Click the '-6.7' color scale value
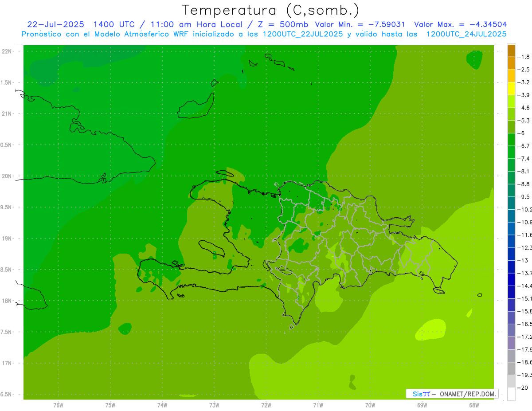The width and height of the screenshot is (532, 411). pyautogui.click(x=524, y=146)
